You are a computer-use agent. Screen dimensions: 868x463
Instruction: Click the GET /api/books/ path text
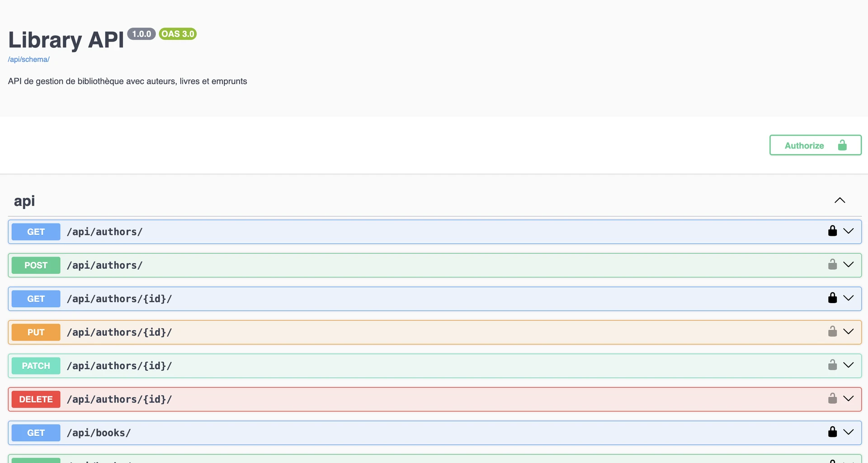[99, 433]
